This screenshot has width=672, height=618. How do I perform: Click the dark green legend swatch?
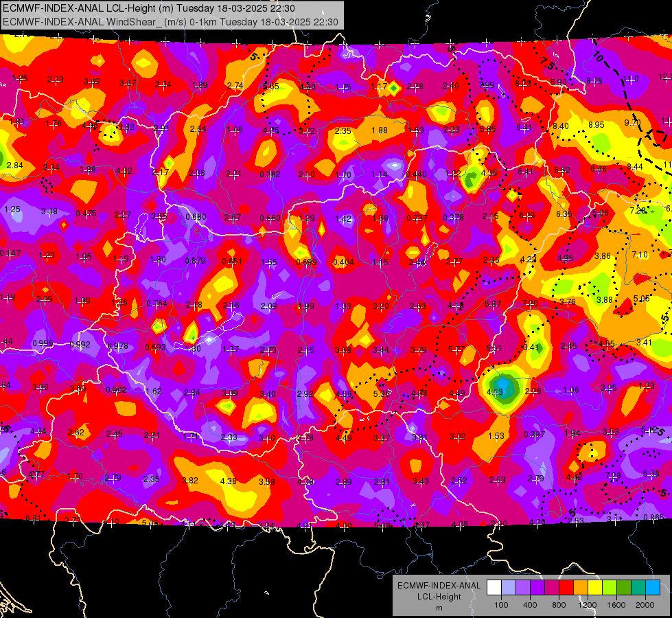[624, 587]
